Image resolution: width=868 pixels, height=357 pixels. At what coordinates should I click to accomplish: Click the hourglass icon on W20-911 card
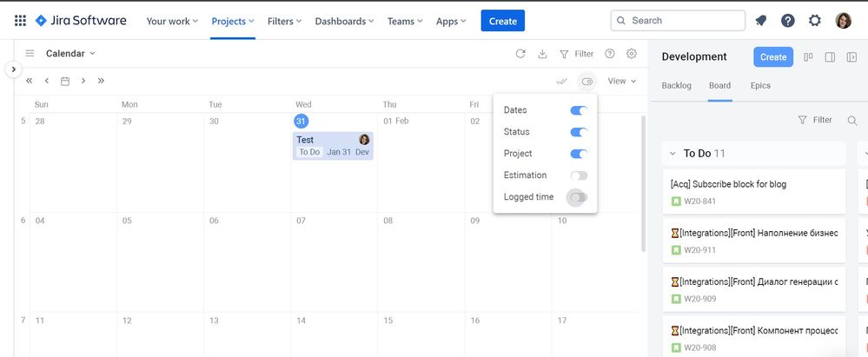675,233
